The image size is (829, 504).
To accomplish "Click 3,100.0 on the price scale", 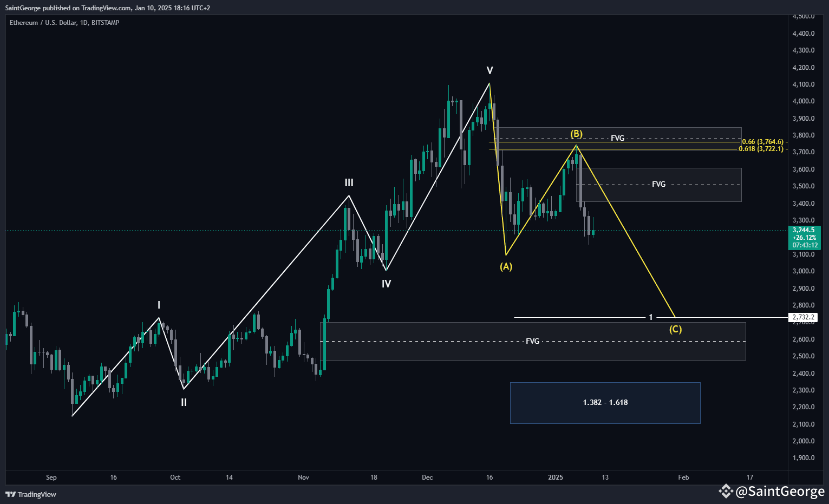I will coord(804,254).
